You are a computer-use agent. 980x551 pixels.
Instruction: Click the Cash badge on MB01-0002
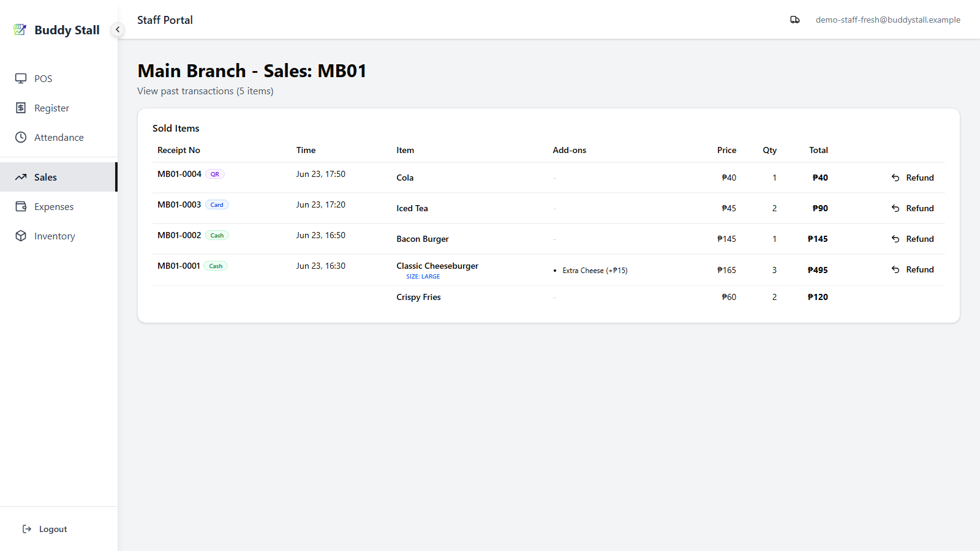[x=217, y=235]
